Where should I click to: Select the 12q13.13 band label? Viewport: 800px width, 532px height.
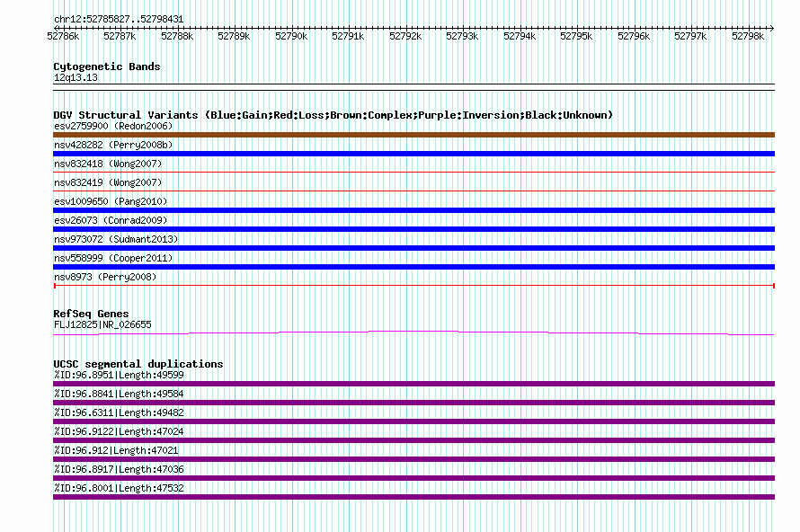click(x=76, y=77)
